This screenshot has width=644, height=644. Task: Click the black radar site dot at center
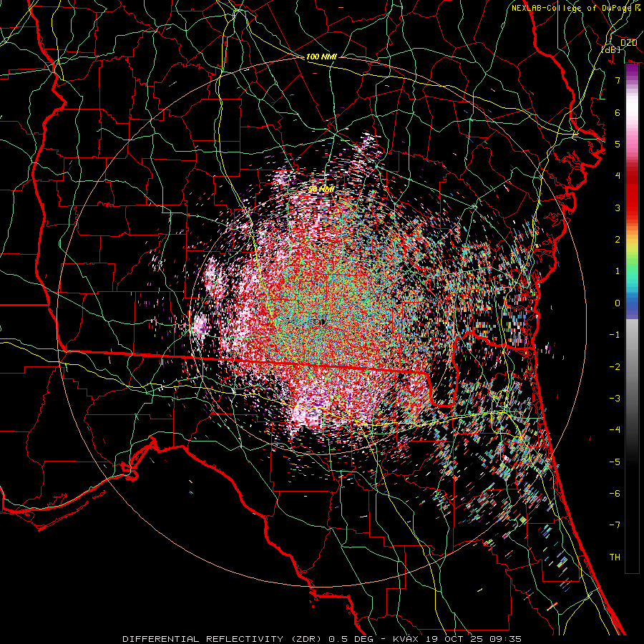pyautogui.click(x=321, y=323)
